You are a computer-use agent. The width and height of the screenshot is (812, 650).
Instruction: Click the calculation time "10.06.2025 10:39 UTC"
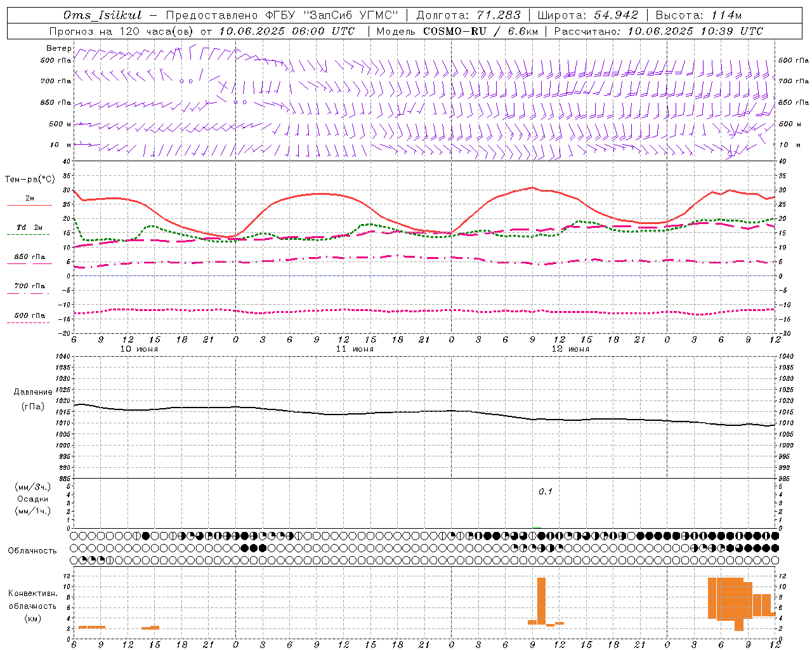(695, 31)
